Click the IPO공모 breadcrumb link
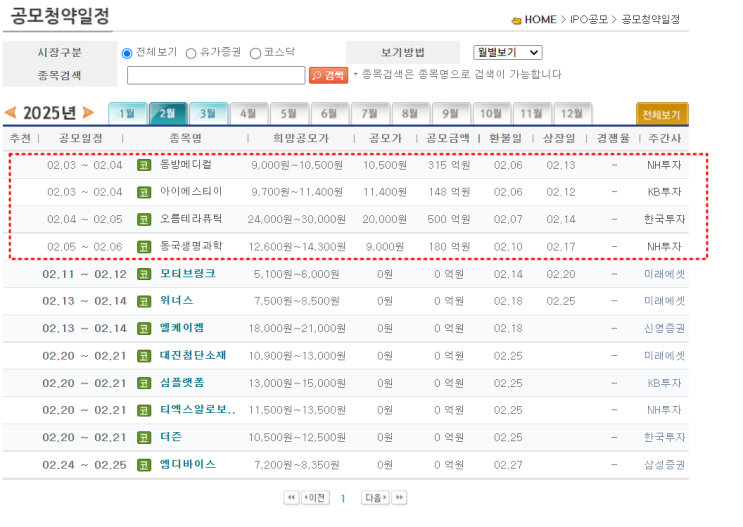The image size is (743, 527). (589, 19)
